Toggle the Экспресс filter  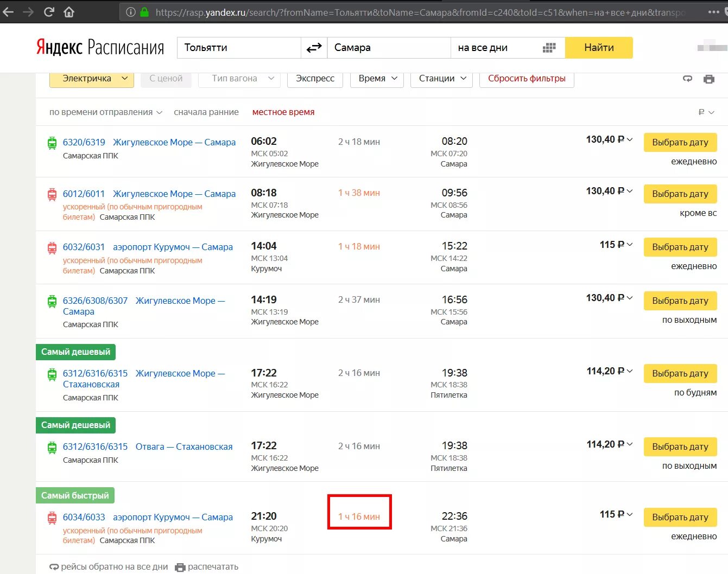[315, 79]
